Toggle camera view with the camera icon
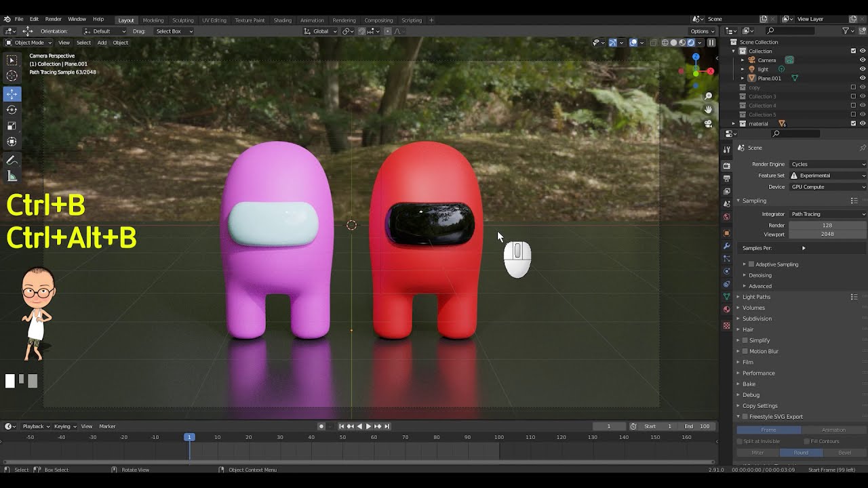This screenshot has width=868, height=488. (709, 124)
